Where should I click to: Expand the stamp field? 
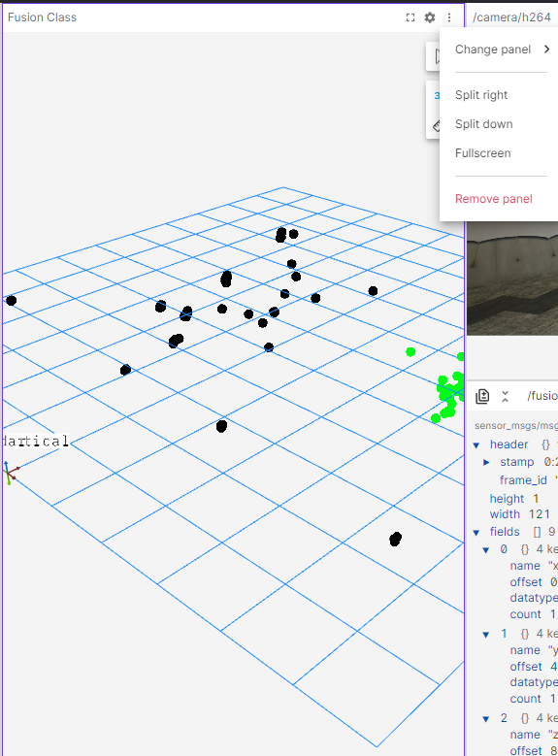486,462
